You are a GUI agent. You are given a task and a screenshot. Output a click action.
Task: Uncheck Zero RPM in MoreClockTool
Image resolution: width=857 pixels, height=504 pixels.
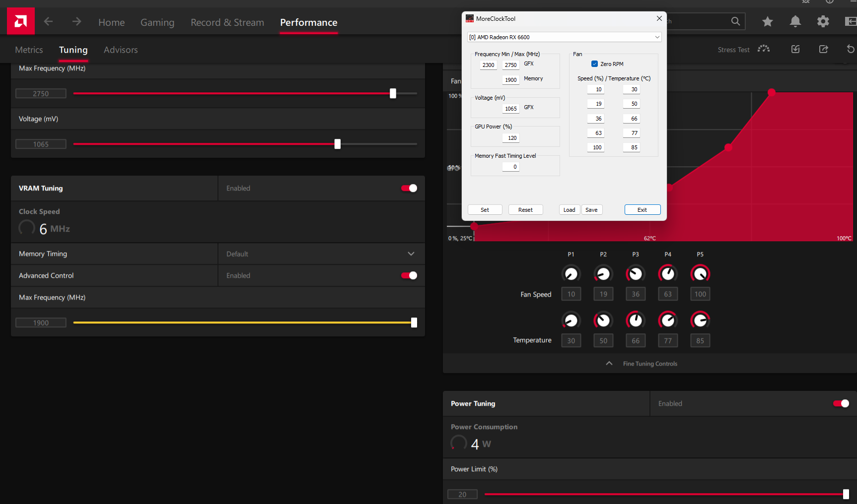coord(594,64)
